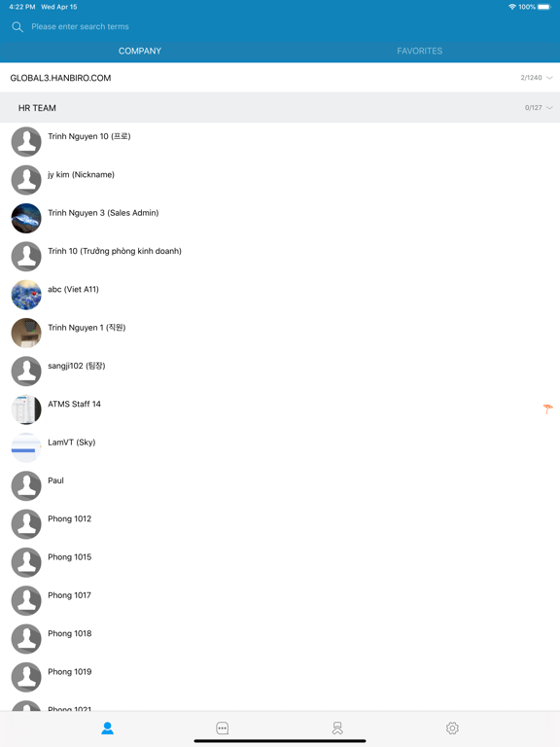Open the Paul contact entry
Viewport: 560px width, 747px height.
pos(280,486)
